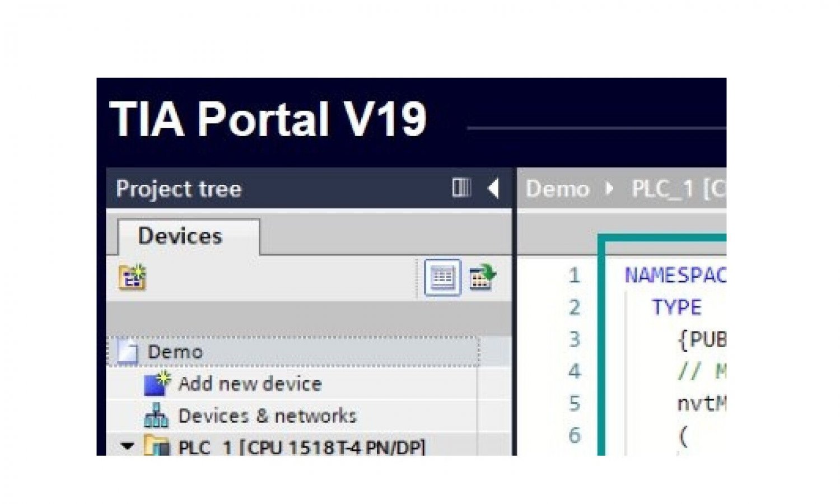Open Add new device
This screenshot has height=504, width=840.
tap(250, 384)
